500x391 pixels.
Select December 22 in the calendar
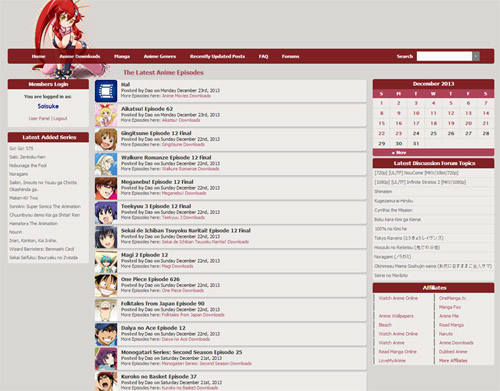point(382,133)
